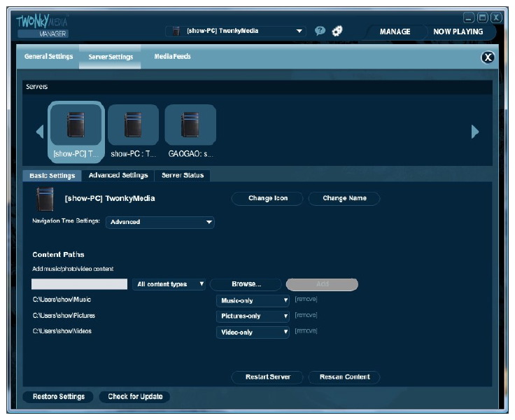Click the Rescan Content button
The image size is (515, 420).
pos(344,377)
